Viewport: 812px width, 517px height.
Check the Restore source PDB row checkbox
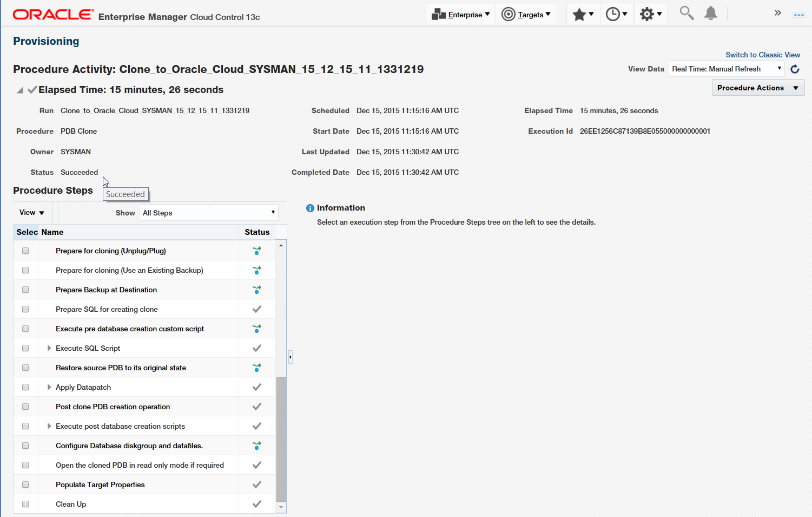[x=25, y=368]
